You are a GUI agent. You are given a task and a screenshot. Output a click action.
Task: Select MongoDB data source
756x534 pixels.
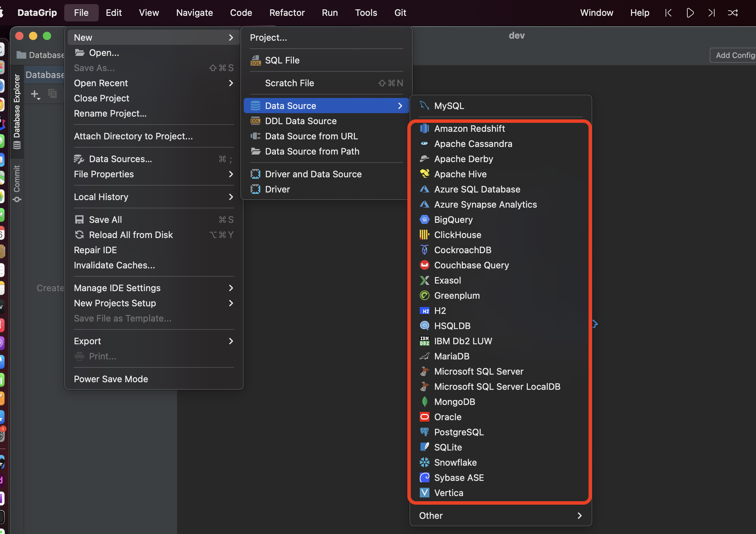tap(501, 402)
